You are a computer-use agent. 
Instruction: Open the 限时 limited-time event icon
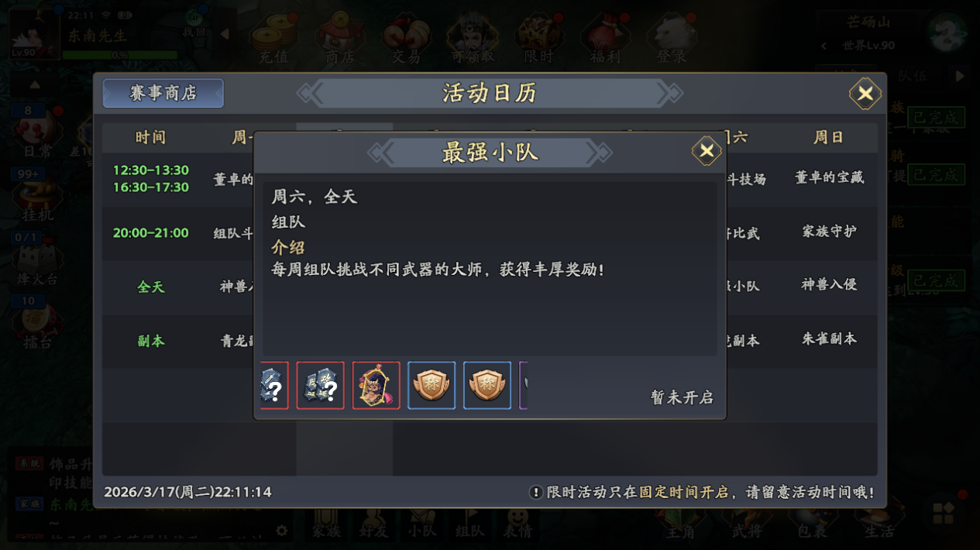pos(539,39)
